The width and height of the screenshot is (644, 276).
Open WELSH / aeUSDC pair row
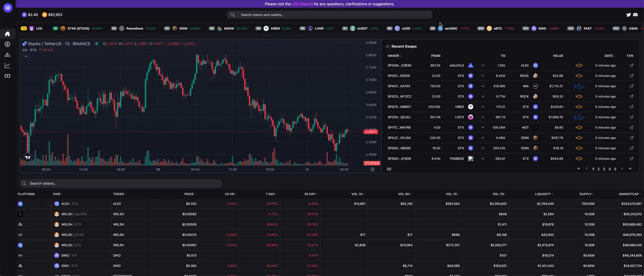pyautogui.click(x=330, y=214)
